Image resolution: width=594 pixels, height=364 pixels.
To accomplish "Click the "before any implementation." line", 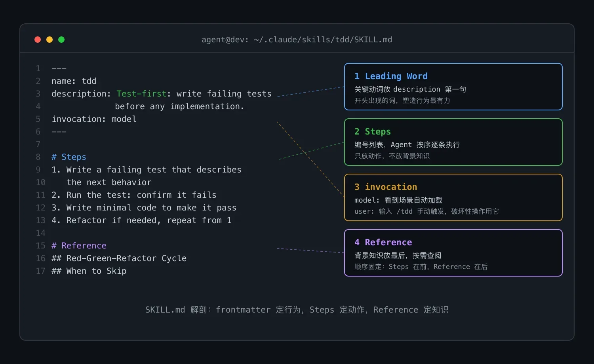I will (x=179, y=106).
